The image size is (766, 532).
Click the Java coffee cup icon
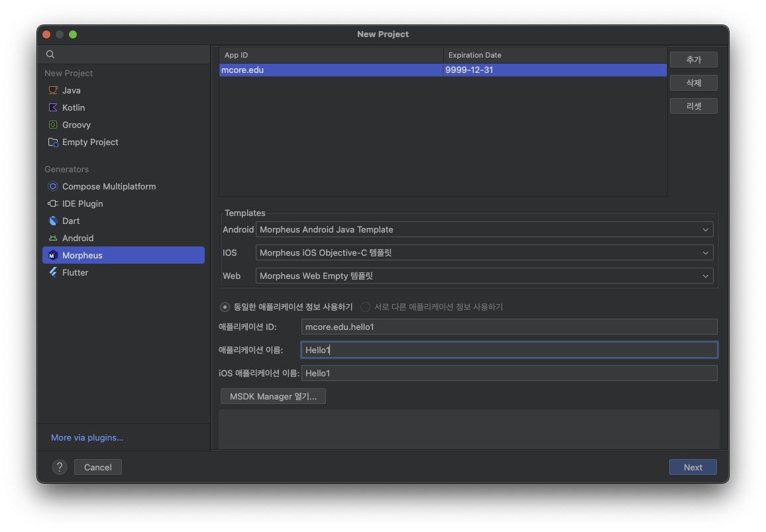pyautogui.click(x=53, y=90)
